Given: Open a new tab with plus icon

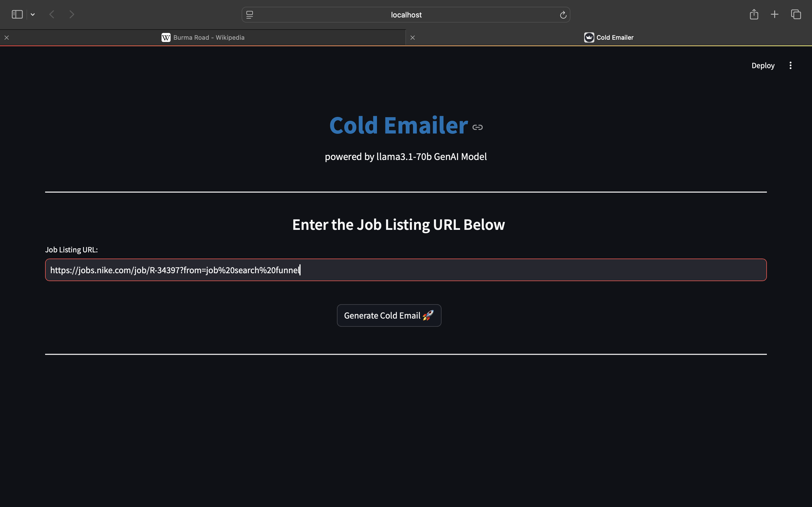Looking at the screenshot, I should click(775, 14).
